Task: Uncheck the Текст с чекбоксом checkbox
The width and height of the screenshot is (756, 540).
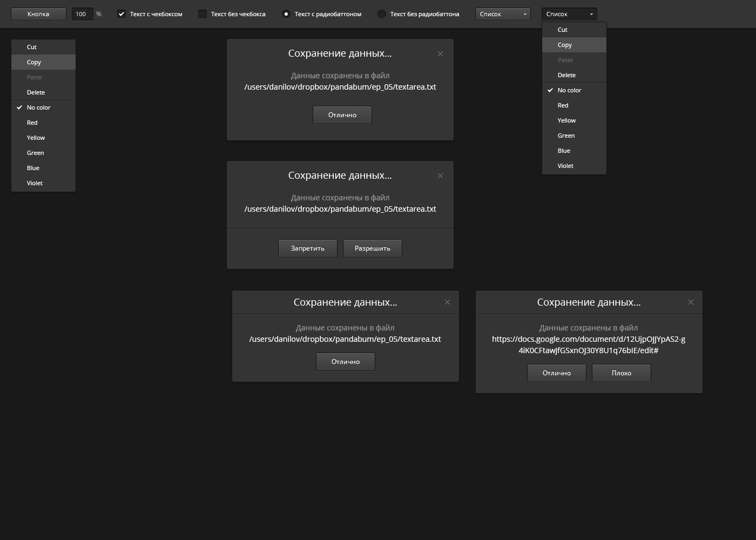Action: tap(122, 14)
